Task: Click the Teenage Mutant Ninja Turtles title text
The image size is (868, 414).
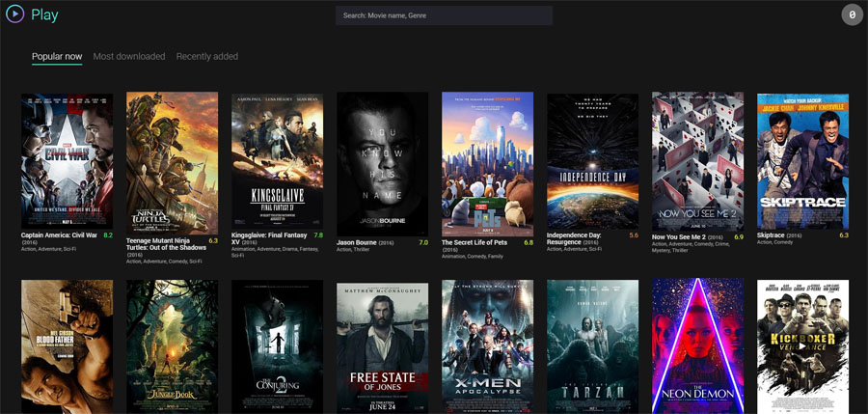Action: click(166, 244)
